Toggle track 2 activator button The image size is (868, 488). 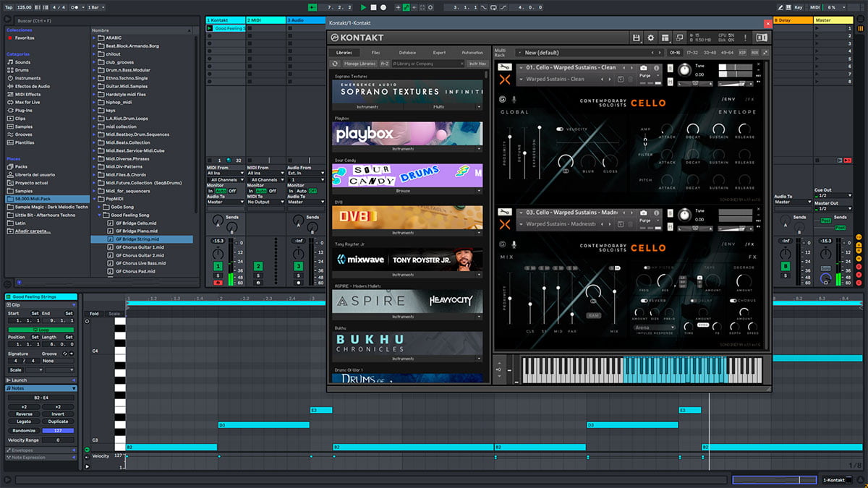point(258,267)
